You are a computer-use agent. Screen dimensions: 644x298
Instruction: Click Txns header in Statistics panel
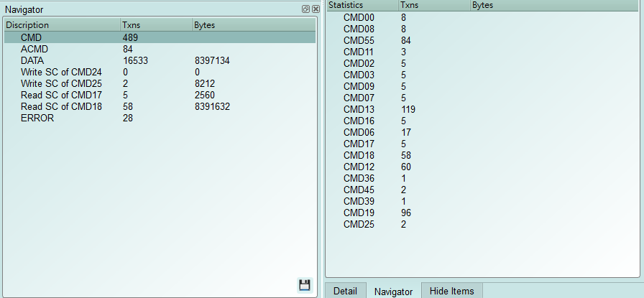(434, 5)
